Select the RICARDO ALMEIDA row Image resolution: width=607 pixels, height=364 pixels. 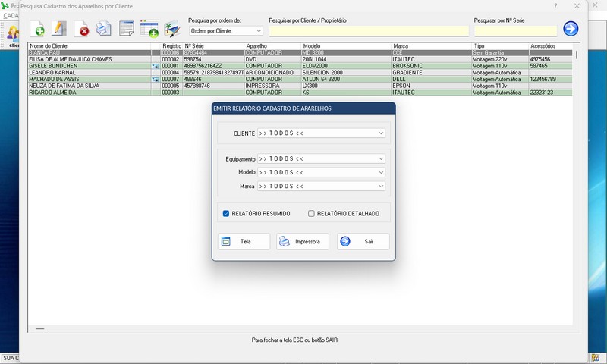(300, 93)
